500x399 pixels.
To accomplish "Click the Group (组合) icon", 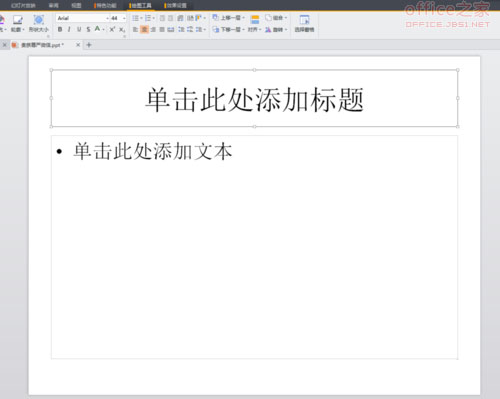I will point(268,17).
